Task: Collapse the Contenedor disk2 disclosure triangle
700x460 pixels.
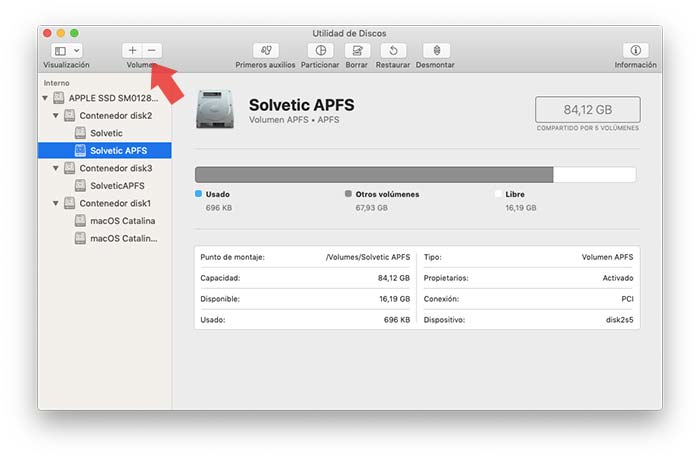Action: tap(56, 116)
